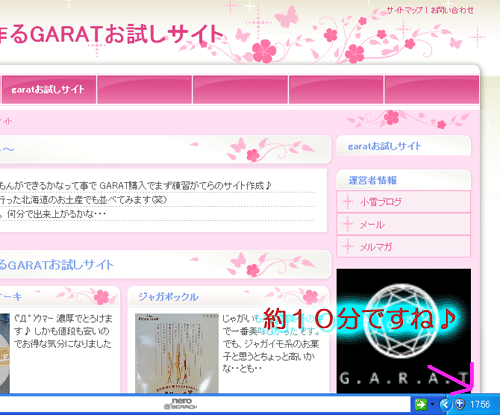
Task: Click the メール plus marker icon
Action: coord(348,224)
